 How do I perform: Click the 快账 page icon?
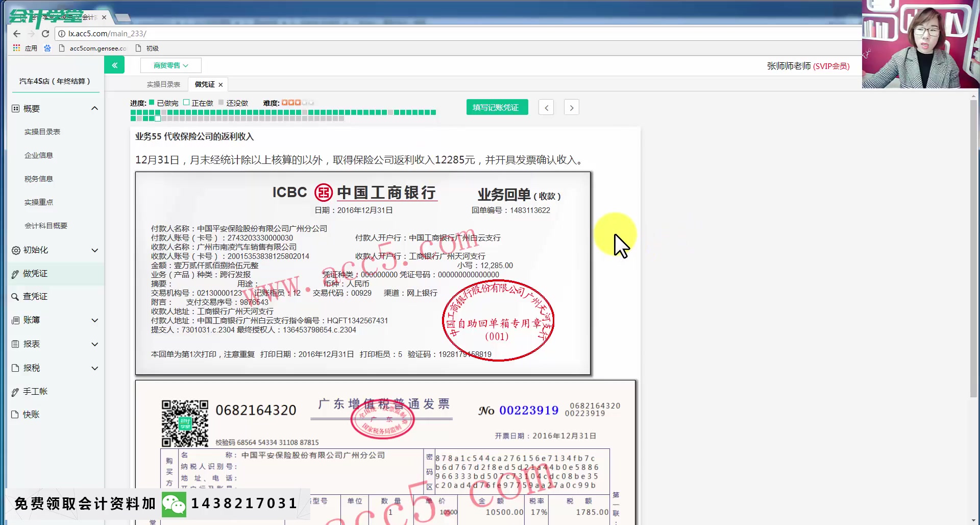pos(15,414)
